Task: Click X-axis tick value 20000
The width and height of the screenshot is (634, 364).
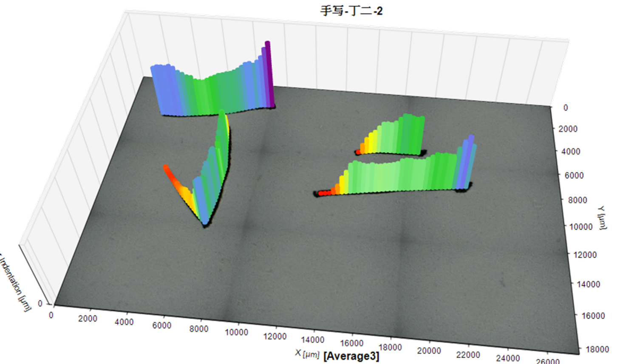Action: pyautogui.click(x=429, y=350)
